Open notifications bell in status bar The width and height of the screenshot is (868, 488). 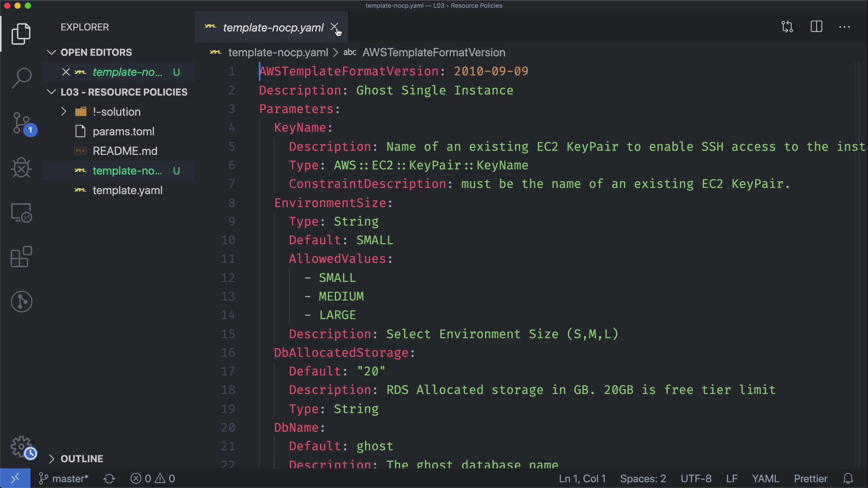coord(848,479)
